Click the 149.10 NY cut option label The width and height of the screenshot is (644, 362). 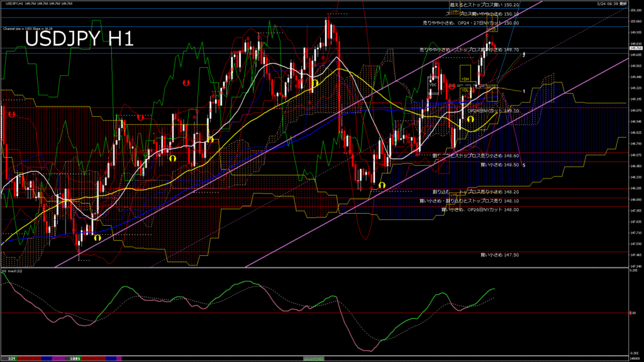(484, 111)
